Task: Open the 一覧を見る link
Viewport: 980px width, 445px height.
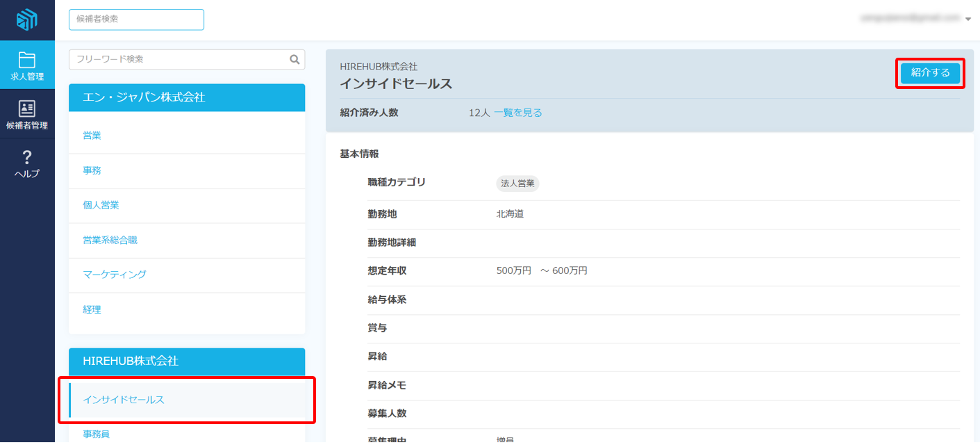Action: [x=517, y=113]
